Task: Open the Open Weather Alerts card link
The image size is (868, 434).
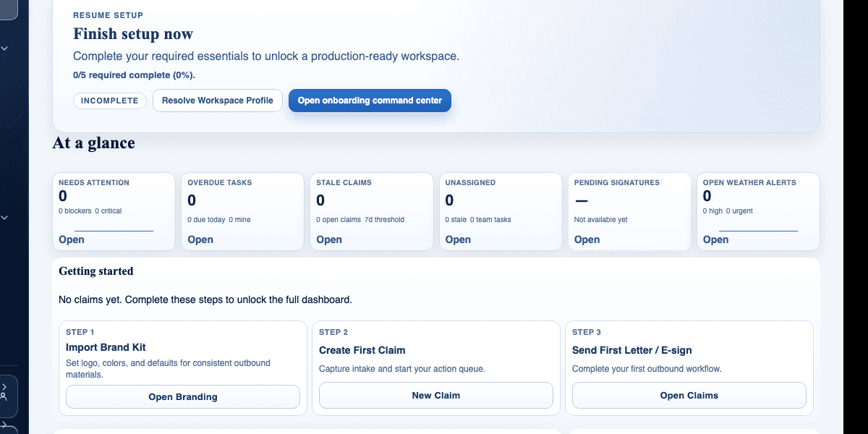Action: pyautogui.click(x=715, y=239)
